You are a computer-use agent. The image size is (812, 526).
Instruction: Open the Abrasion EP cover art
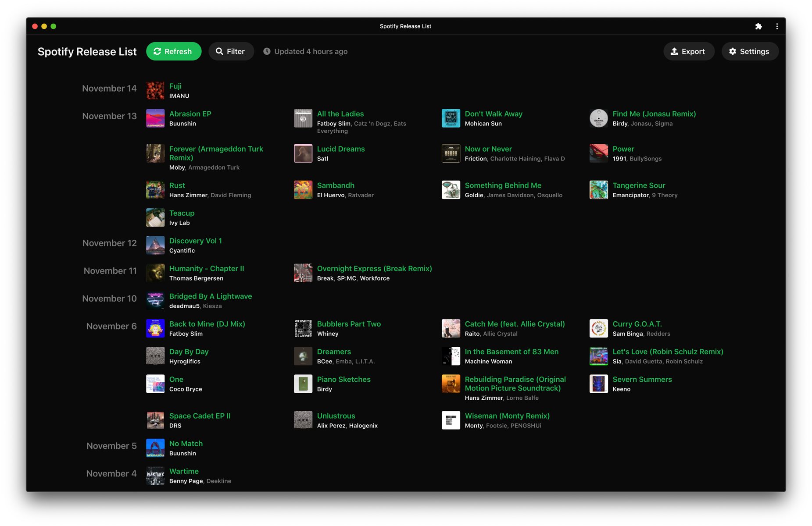tap(155, 118)
